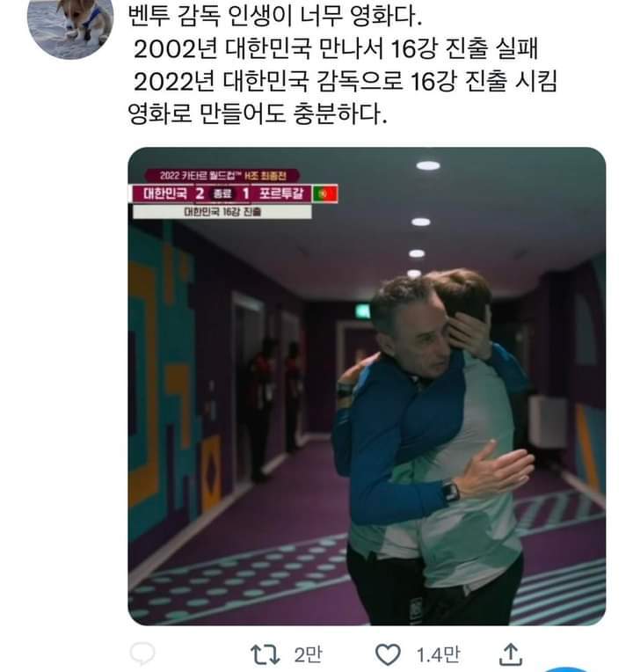Viewport: 633px width, 672px height.
Task: Select the text '영화로 만들어도 충분하다.'
Action: pyautogui.click(x=258, y=113)
